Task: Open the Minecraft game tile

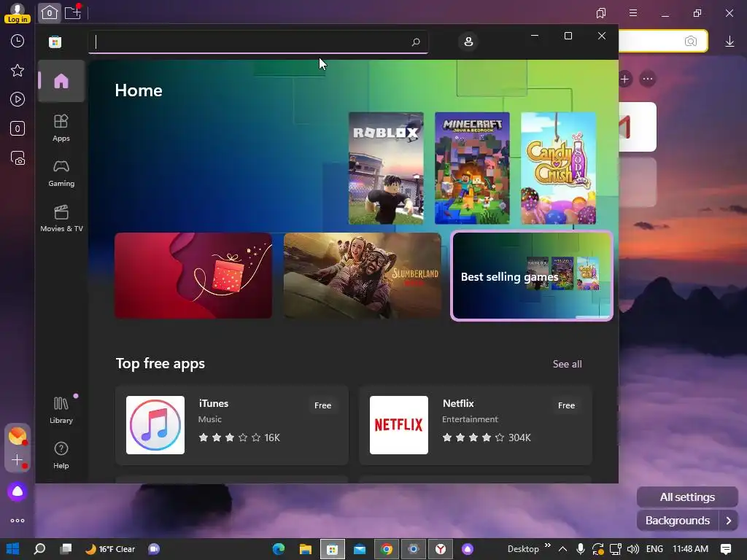Action: click(472, 168)
